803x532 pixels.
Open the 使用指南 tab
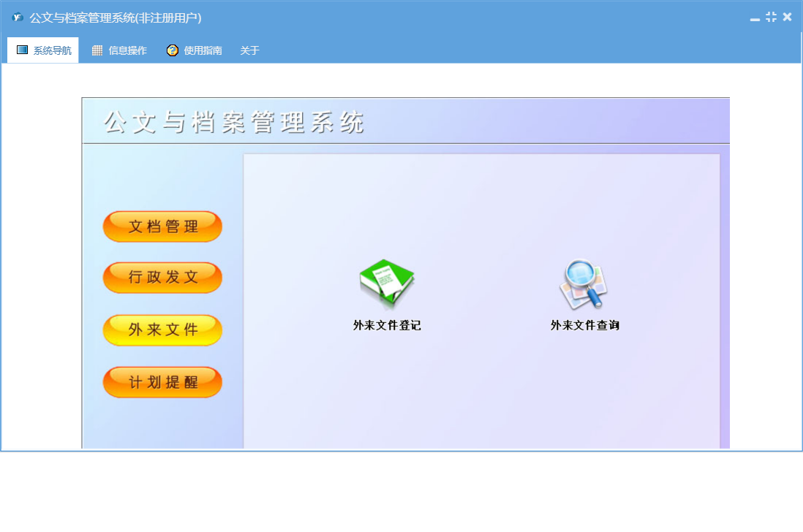(203, 51)
